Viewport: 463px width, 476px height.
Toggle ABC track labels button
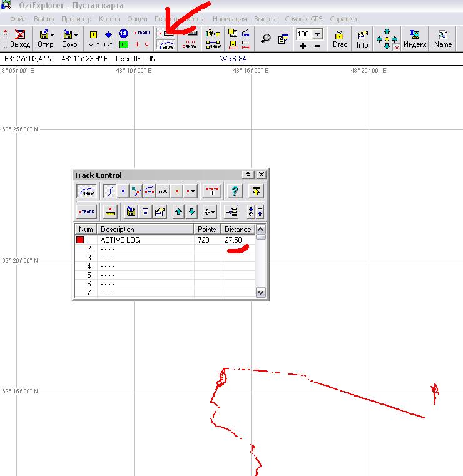tap(163, 191)
